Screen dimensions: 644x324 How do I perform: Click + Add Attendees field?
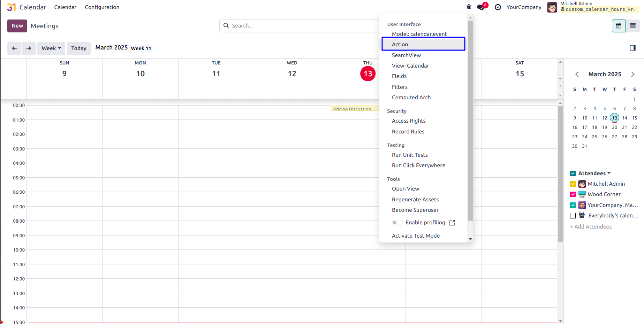[604, 226]
